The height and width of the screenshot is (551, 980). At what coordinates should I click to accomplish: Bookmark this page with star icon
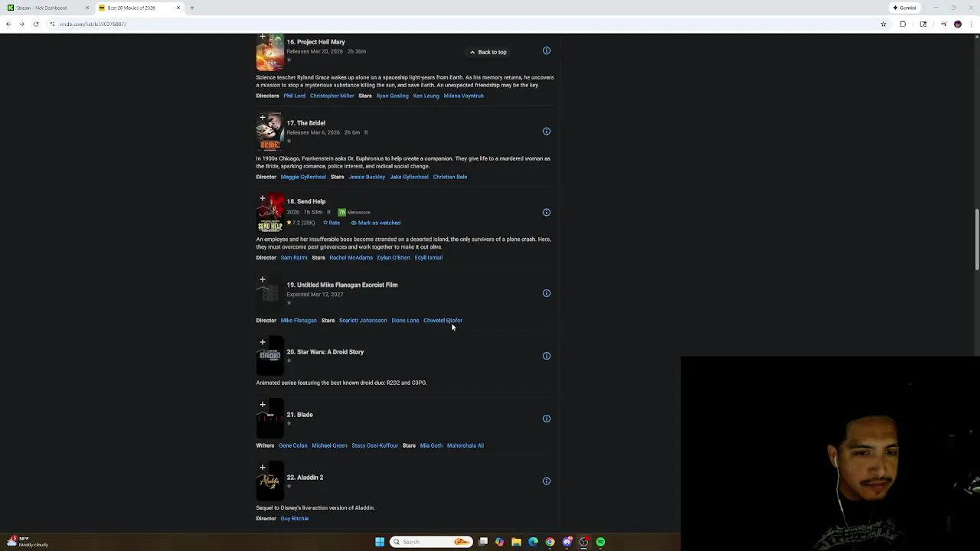883,24
